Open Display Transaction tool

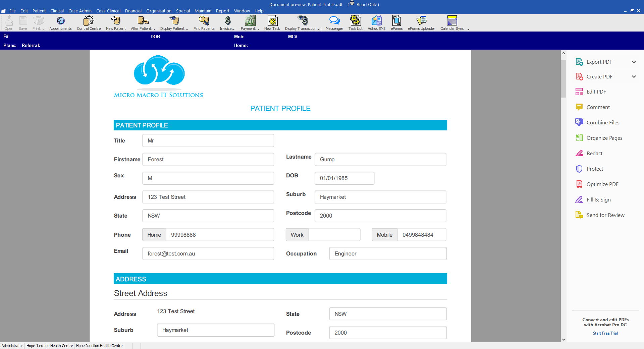(303, 23)
